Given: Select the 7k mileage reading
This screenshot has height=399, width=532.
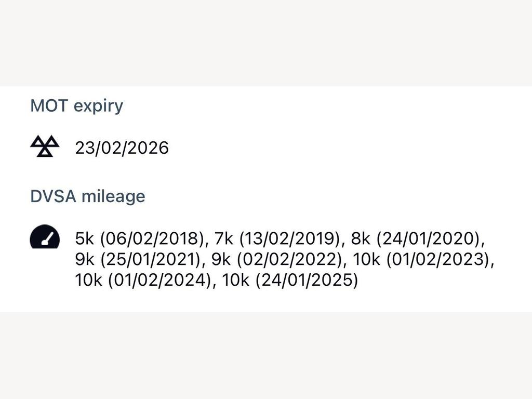Looking at the screenshot, I should click(x=223, y=238).
